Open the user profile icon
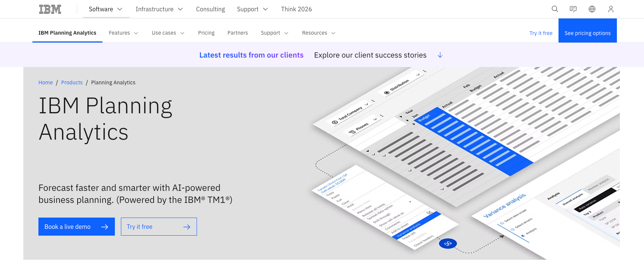 click(x=611, y=9)
